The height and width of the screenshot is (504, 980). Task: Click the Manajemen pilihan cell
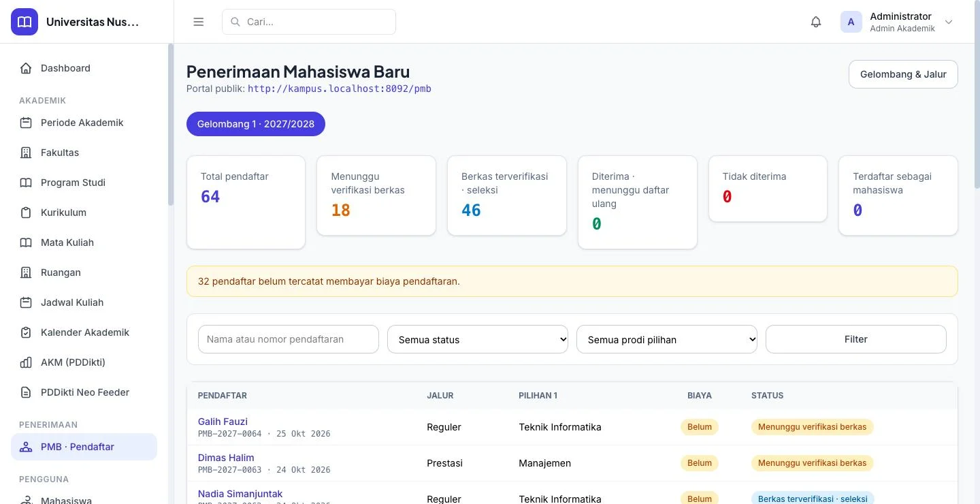(545, 463)
